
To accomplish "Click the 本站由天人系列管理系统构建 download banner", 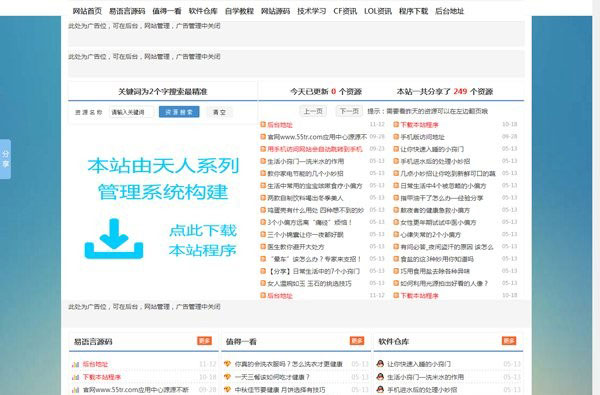I will 163,209.
